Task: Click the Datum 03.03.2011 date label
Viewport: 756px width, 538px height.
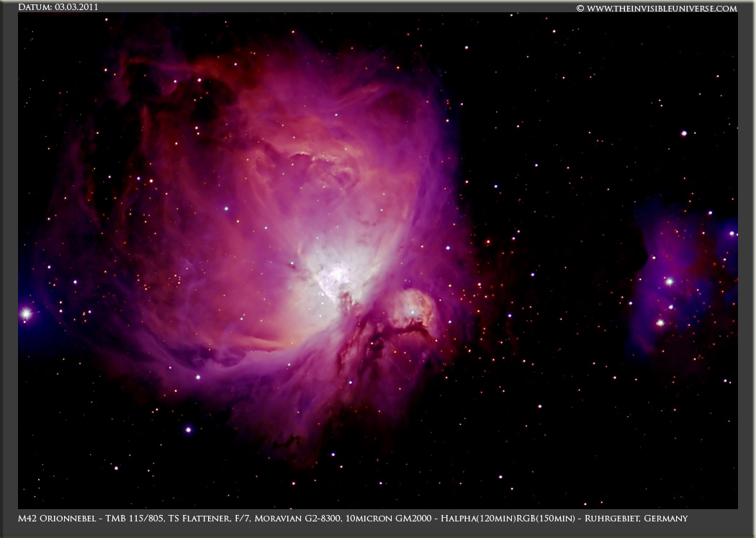Action: (58, 7)
